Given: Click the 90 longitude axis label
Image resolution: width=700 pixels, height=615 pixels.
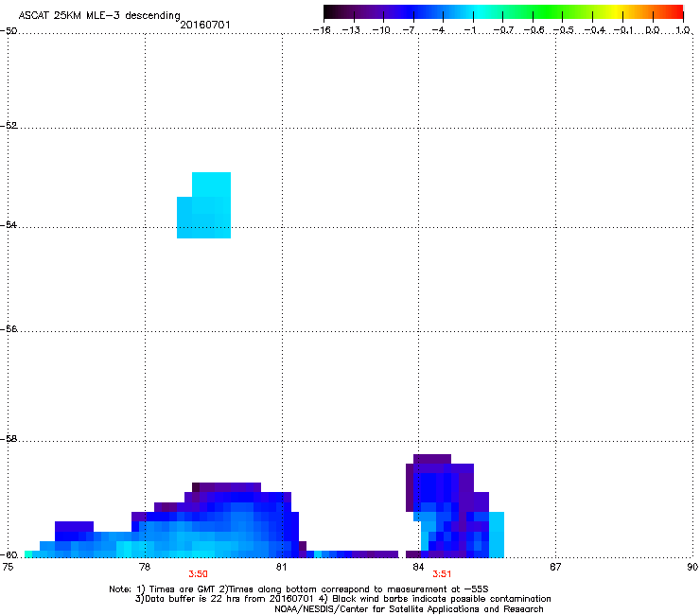Looking at the screenshot, I should pyautogui.click(x=692, y=567).
